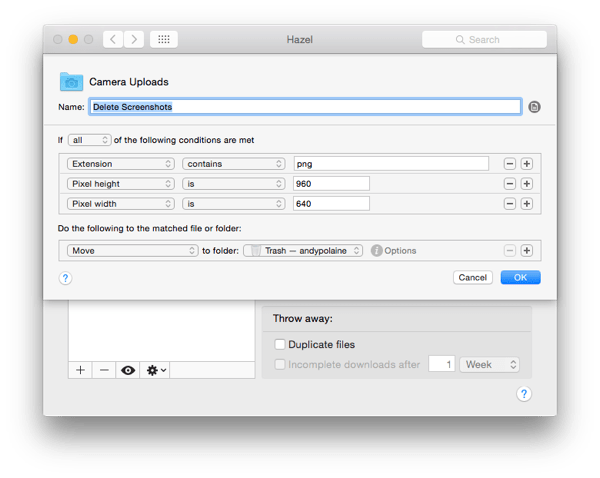Add a condition after Pixel width row
The width and height of the screenshot is (600, 478).
coord(527,204)
